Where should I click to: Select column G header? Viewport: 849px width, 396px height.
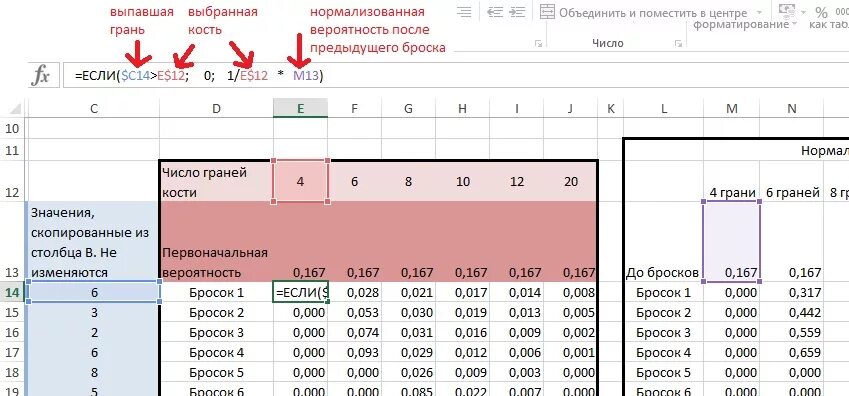408,108
